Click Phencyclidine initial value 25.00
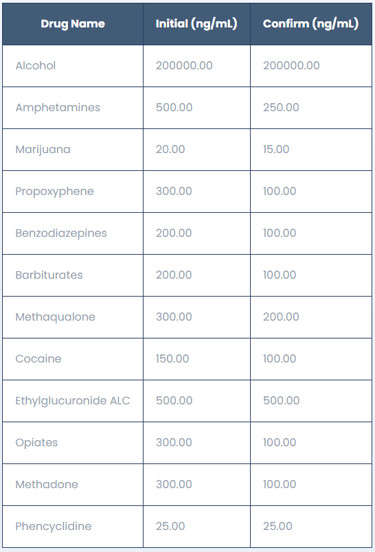The width and height of the screenshot is (375, 552). 170,526
